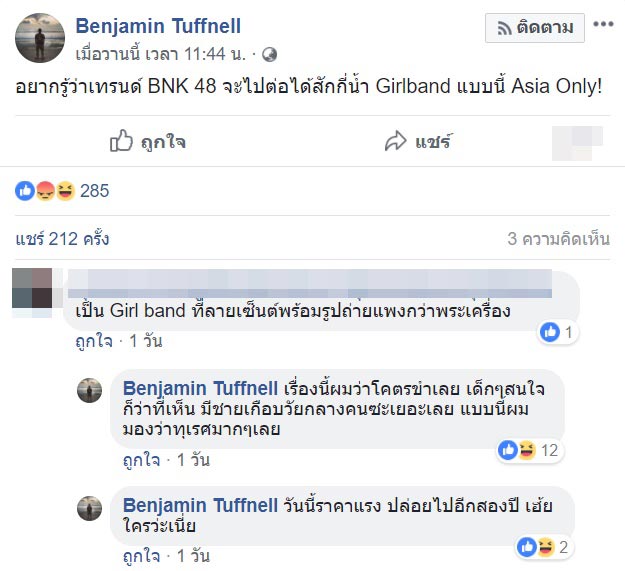This screenshot has width=625, height=571.
Task: Like the last Benjamin Tuffnell reply via ถูกใจ
Action: 141,555
